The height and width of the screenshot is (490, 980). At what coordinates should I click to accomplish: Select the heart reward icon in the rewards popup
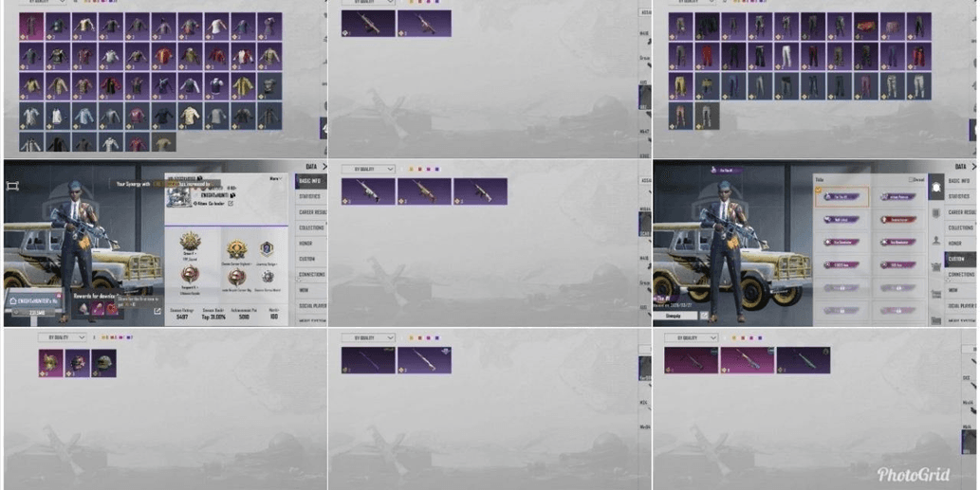tap(111, 308)
